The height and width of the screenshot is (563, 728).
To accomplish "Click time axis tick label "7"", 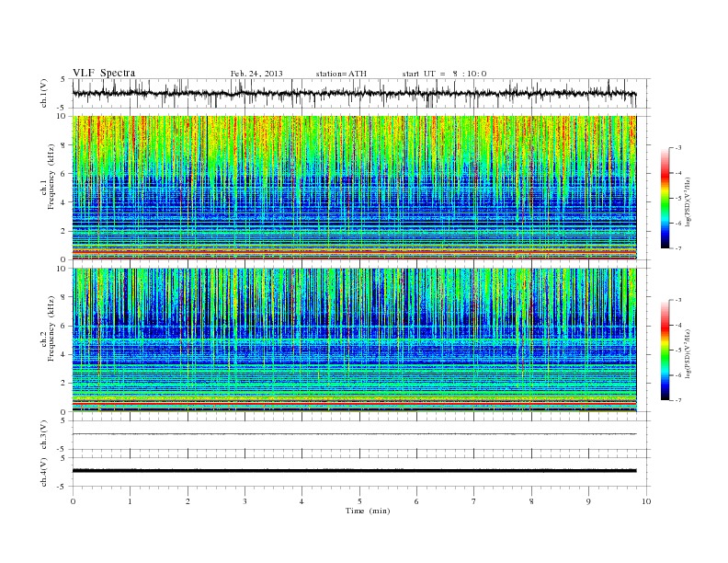I will click(473, 501).
